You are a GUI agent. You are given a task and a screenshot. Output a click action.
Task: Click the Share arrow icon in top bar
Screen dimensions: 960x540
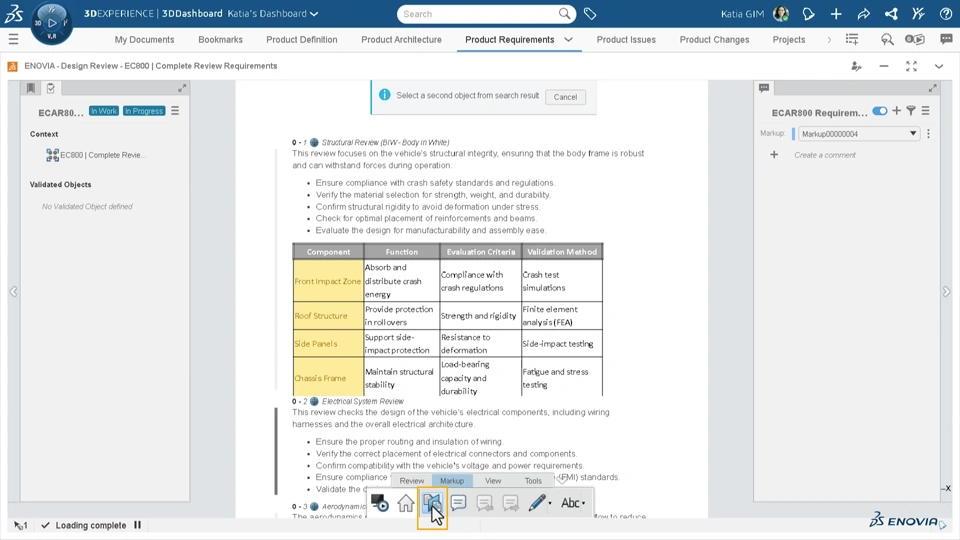pos(863,13)
